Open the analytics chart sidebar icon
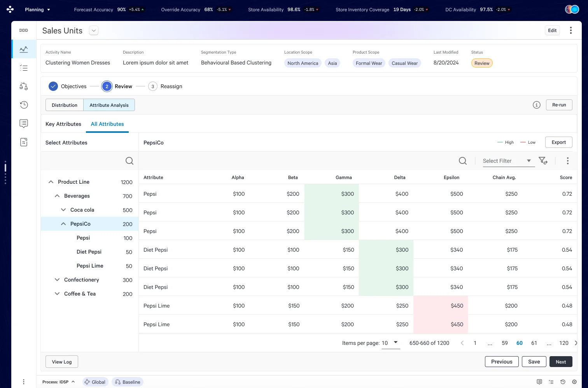This screenshot has width=588, height=388. click(x=24, y=49)
